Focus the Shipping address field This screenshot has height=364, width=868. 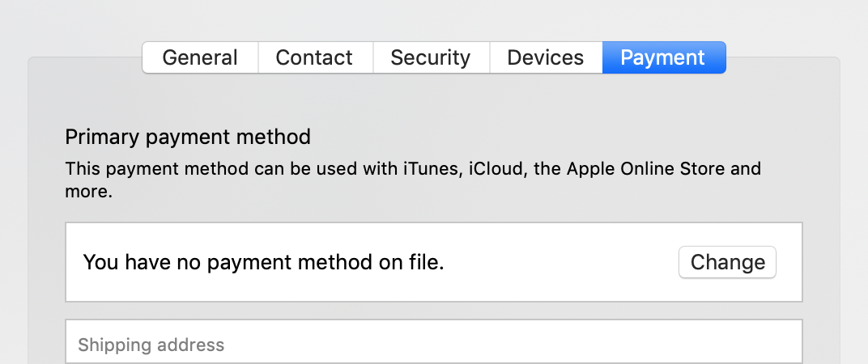pyautogui.click(x=433, y=345)
